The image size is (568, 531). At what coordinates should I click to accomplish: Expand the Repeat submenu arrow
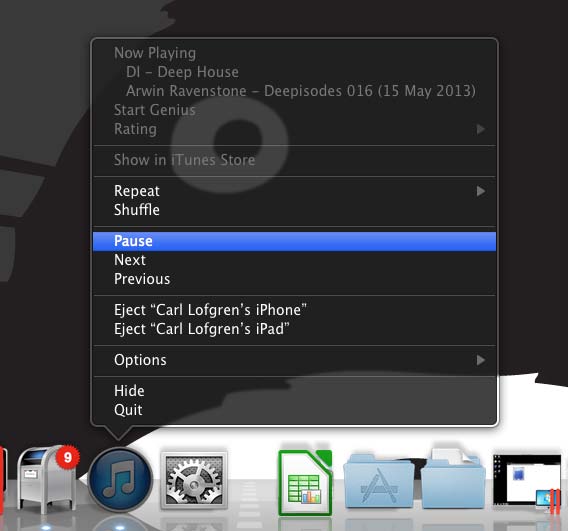pos(481,191)
